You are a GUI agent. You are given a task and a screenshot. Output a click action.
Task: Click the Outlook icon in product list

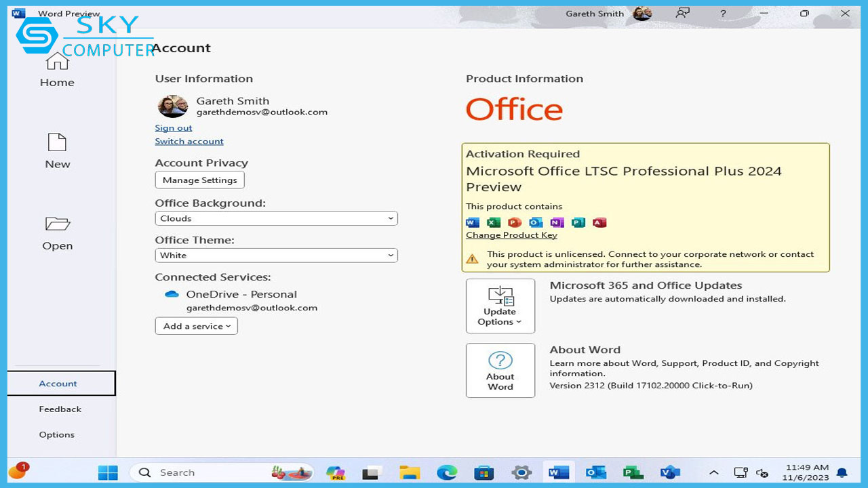[536, 222]
